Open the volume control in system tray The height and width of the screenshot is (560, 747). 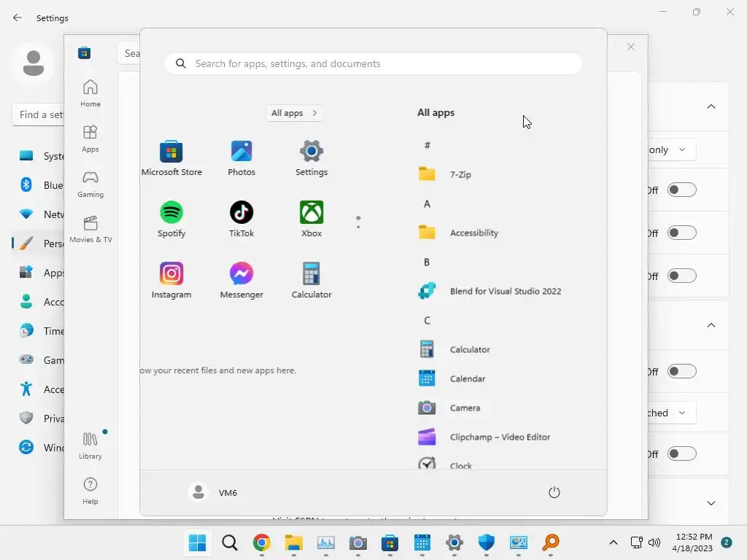point(654,542)
